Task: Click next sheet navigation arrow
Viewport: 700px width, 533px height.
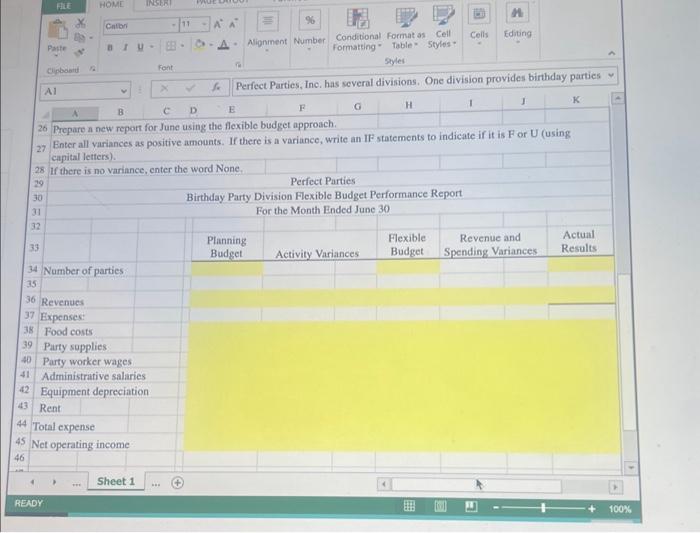Action: [54, 482]
